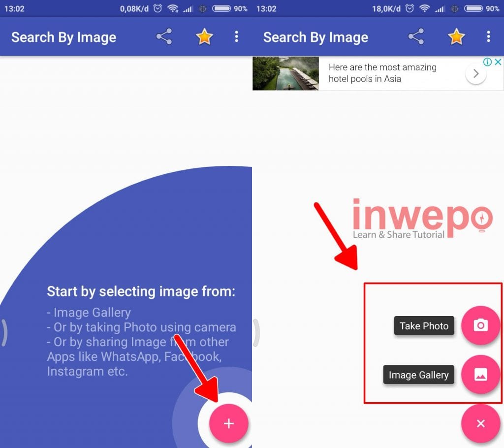Tap the Search By Image title on left
Viewport: 504px width, 448px height.
click(x=63, y=37)
